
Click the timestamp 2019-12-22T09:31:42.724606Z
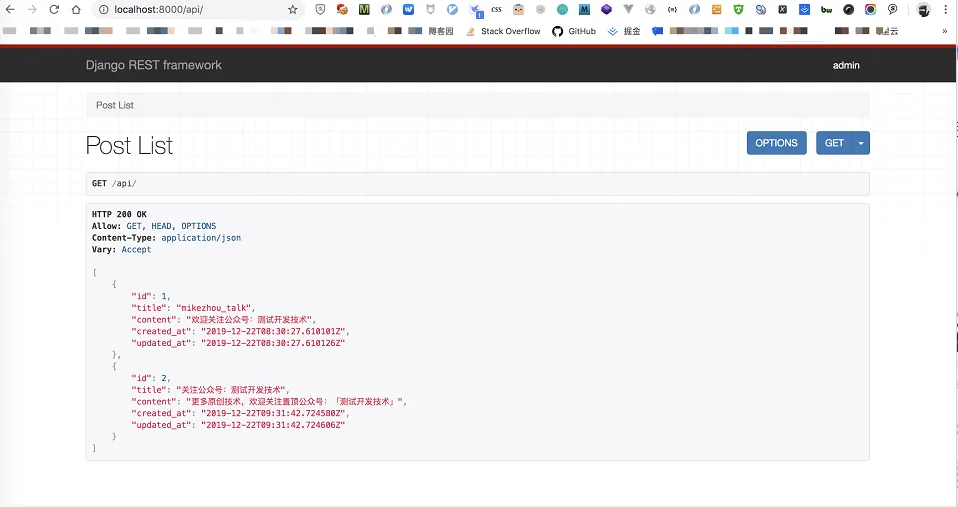pyautogui.click(x=272, y=425)
